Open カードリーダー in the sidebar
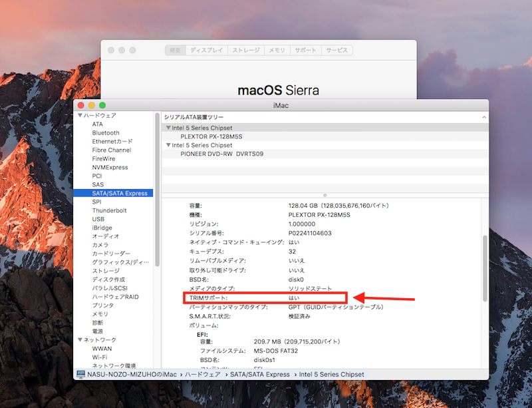 click(x=111, y=254)
